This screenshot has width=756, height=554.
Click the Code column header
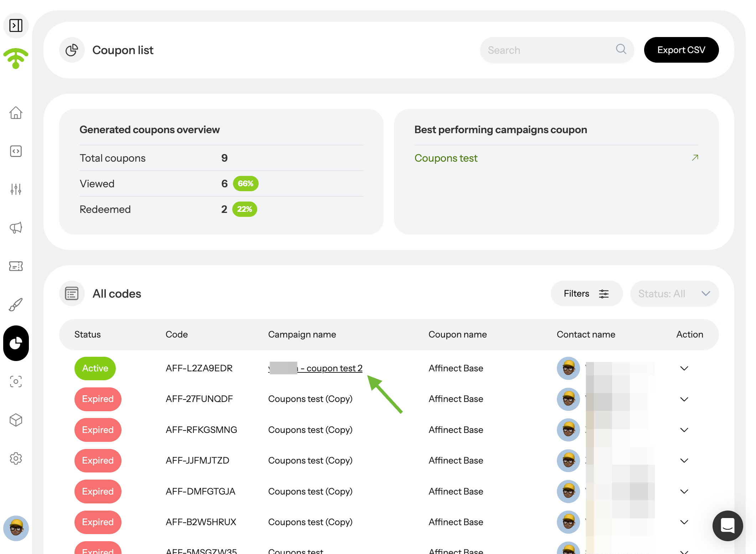point(177,335)
